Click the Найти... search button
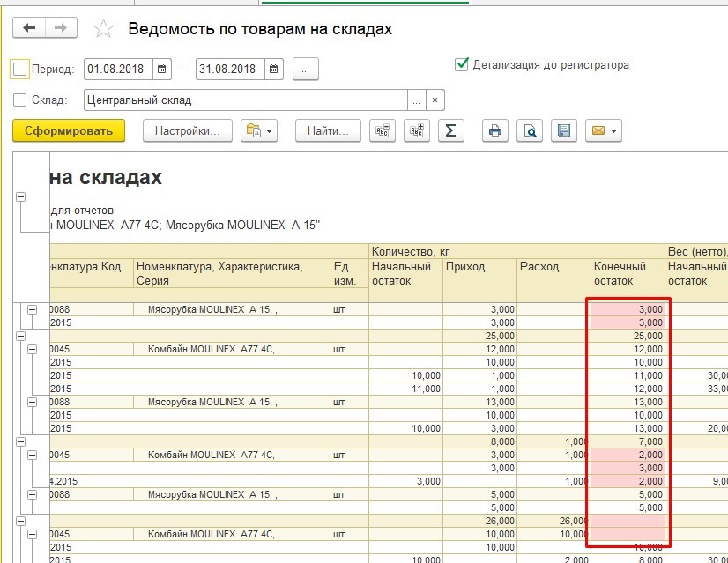 point(328,131)
